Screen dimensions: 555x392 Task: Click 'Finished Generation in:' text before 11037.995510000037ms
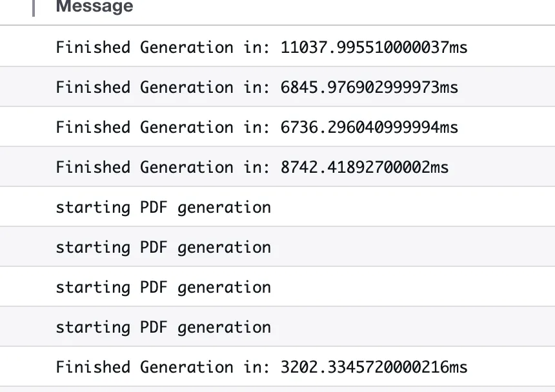(163, 47)
